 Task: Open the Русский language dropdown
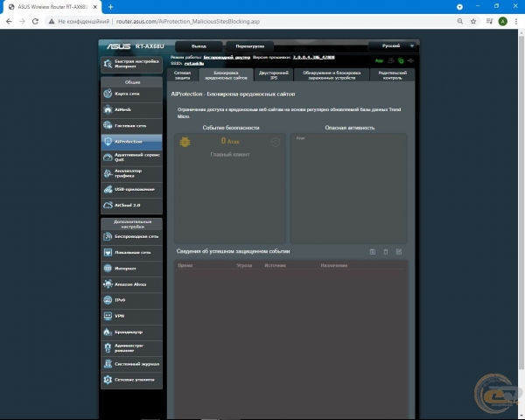point(392,45)
